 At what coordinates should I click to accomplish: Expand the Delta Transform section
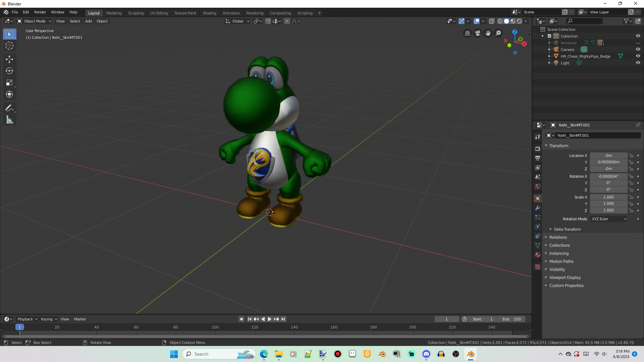[x=567, y=229]
